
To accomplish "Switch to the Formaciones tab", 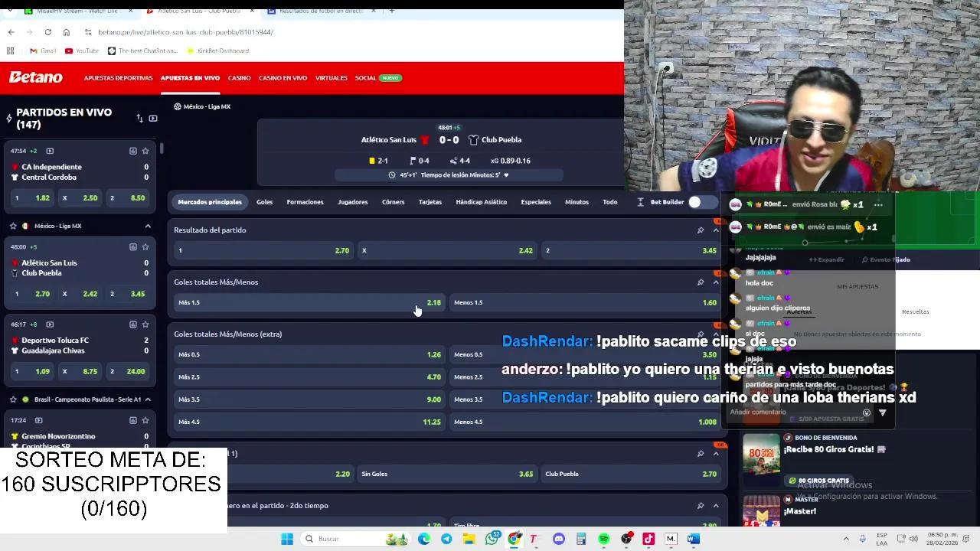I will [305, 202].
